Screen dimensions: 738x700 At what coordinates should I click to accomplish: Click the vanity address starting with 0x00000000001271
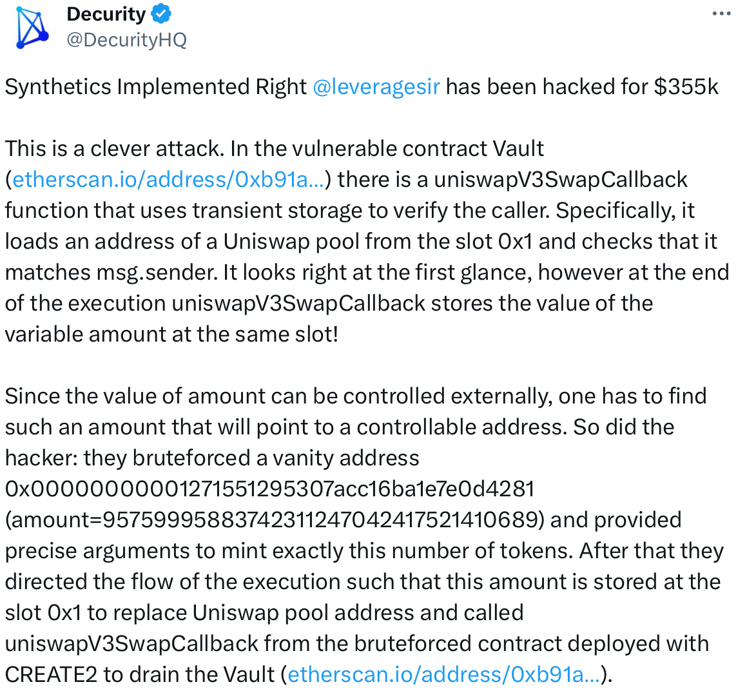(x=270, y=489)
